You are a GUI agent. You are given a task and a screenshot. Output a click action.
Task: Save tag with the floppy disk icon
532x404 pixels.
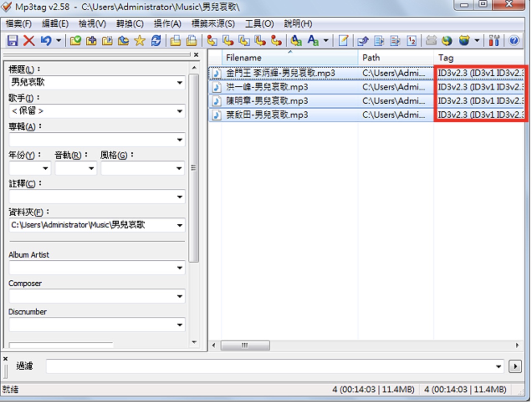click(13, 41)
